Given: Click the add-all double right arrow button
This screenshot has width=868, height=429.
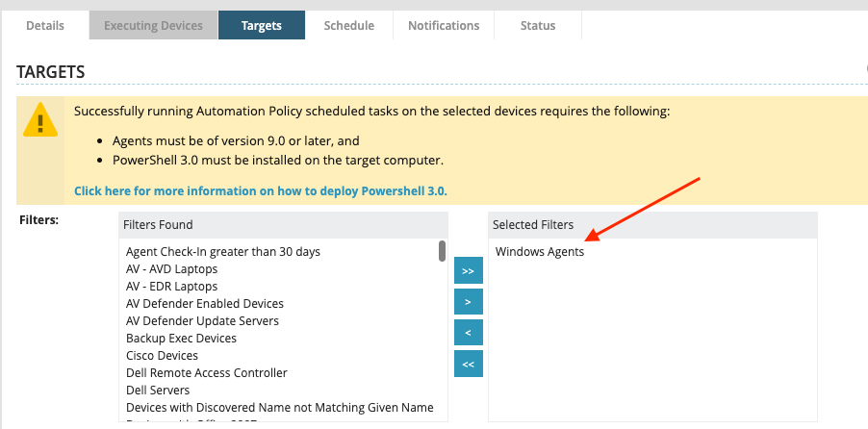Looking at the screenshot, I should pyautogui.click(x=468, y=271).
